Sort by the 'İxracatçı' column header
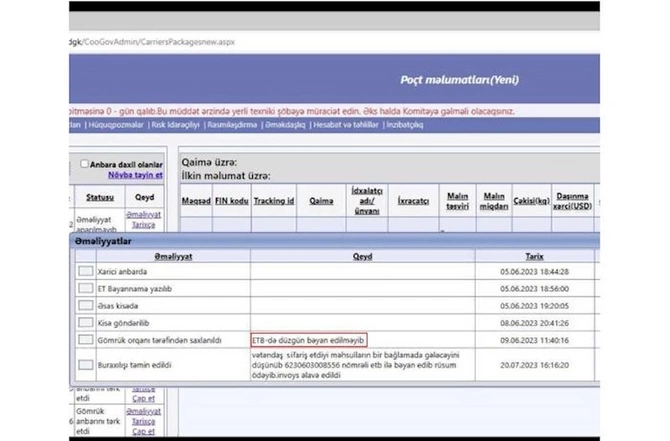The height and width of the screenshot is (441, 670). click(x=413, y=201)
